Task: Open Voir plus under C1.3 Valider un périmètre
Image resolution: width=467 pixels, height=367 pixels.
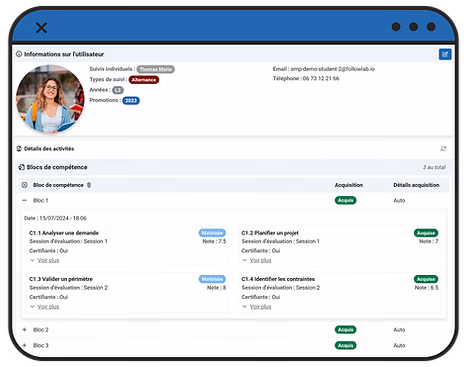Action: coord(48,307)
